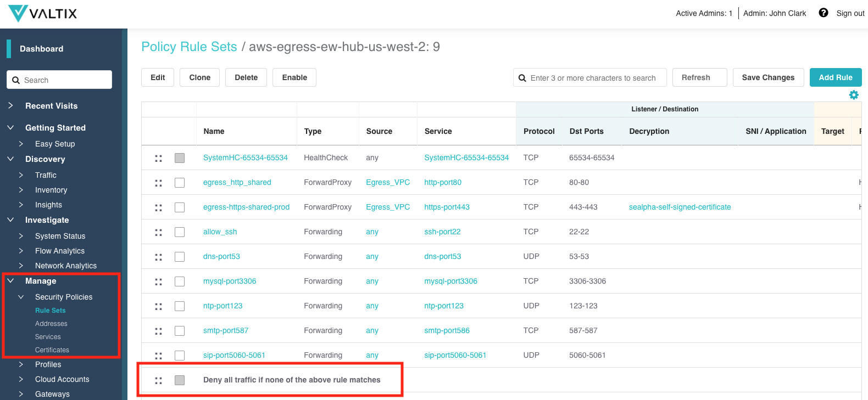868x400 pixels.
Task: Select the sip-port5060-5061 rule checkbox
Action: click(x=180, y=356)
